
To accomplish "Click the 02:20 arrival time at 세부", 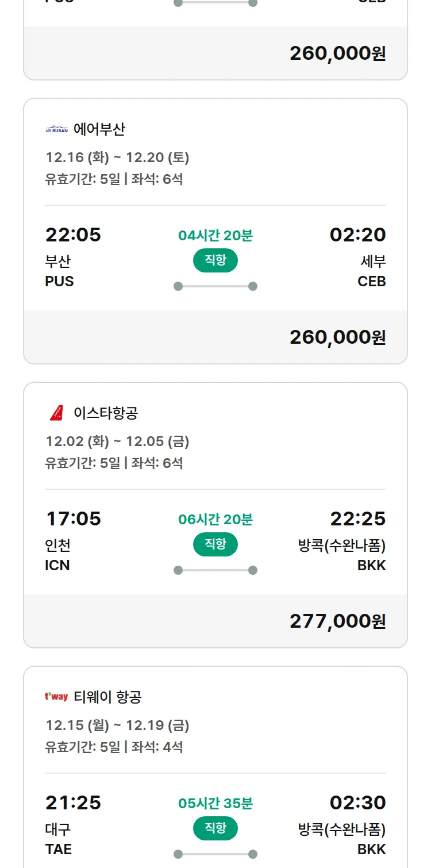I will pos(357,235).
